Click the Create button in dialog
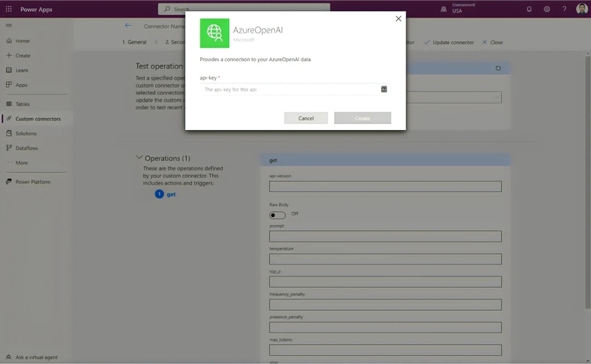This screenshot has width=591, height=364. tap(362, 118)
